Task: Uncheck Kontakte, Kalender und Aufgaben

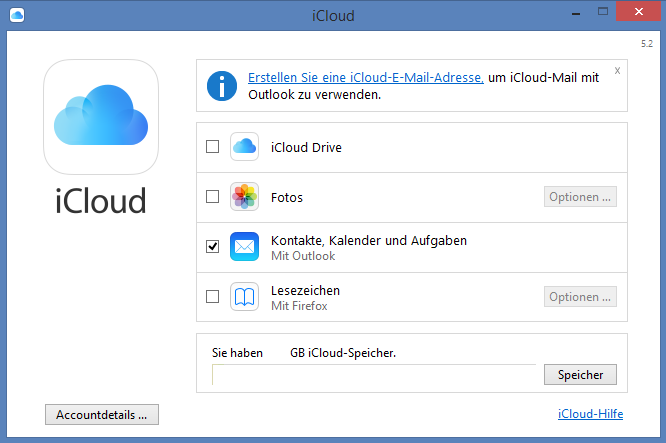Action: click(x=212, y=247)
